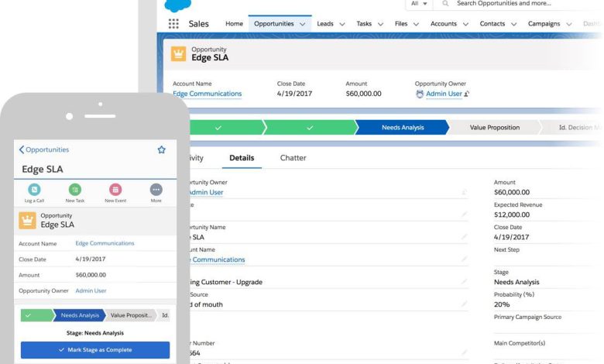Tap the New Task icon on phone
The width and height of the screenshot is (604, 364).
click(x=75, y=190)
